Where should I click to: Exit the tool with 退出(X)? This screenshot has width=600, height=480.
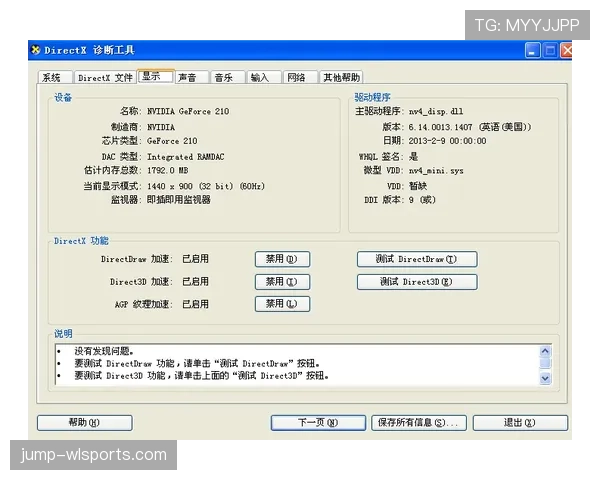tap(520, 423)
